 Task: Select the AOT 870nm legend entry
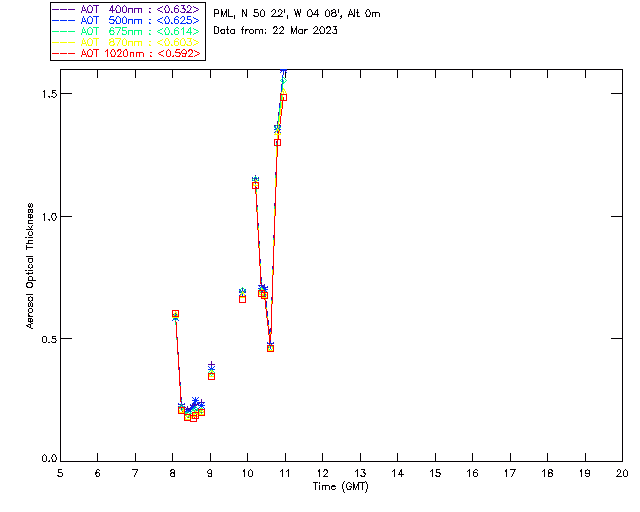click(x=126, y=42)
